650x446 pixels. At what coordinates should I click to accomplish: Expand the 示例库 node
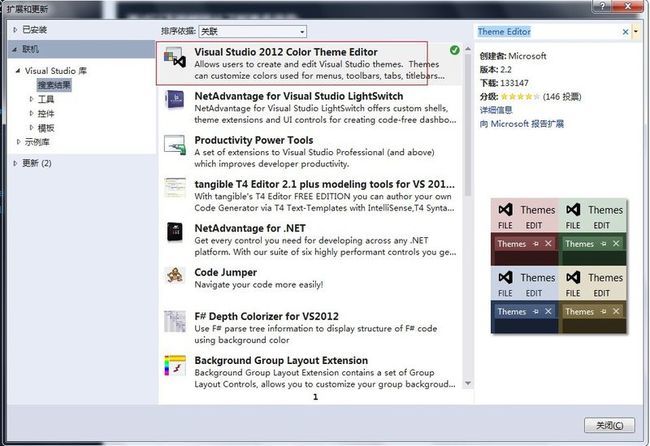coord(18,142)
